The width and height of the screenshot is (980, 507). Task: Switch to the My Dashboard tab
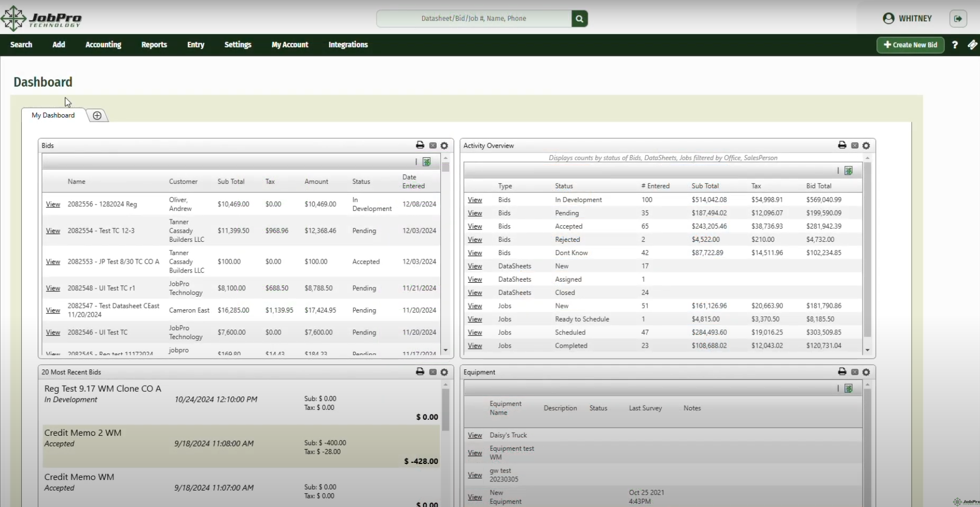click(53, 115)
